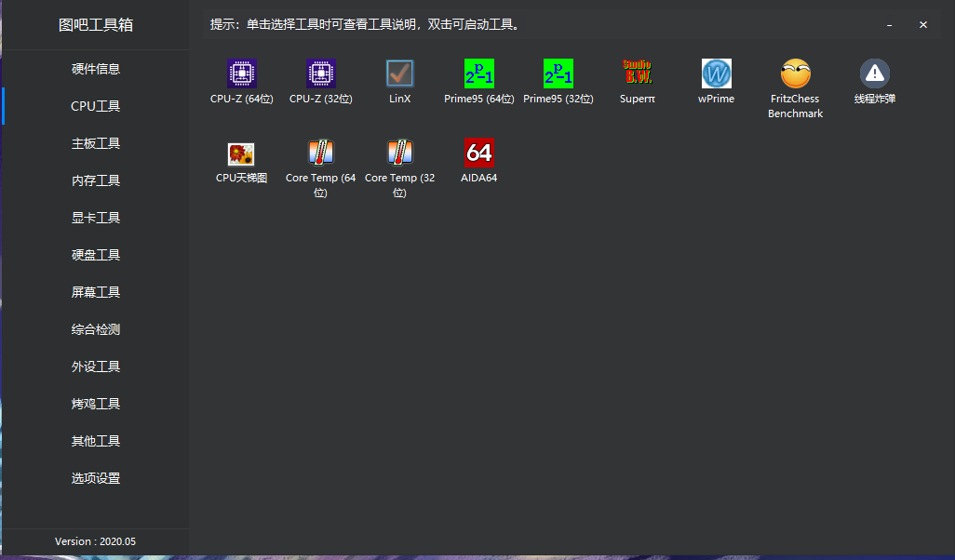Select the CPU-Z (32位) tool icon

321,73
